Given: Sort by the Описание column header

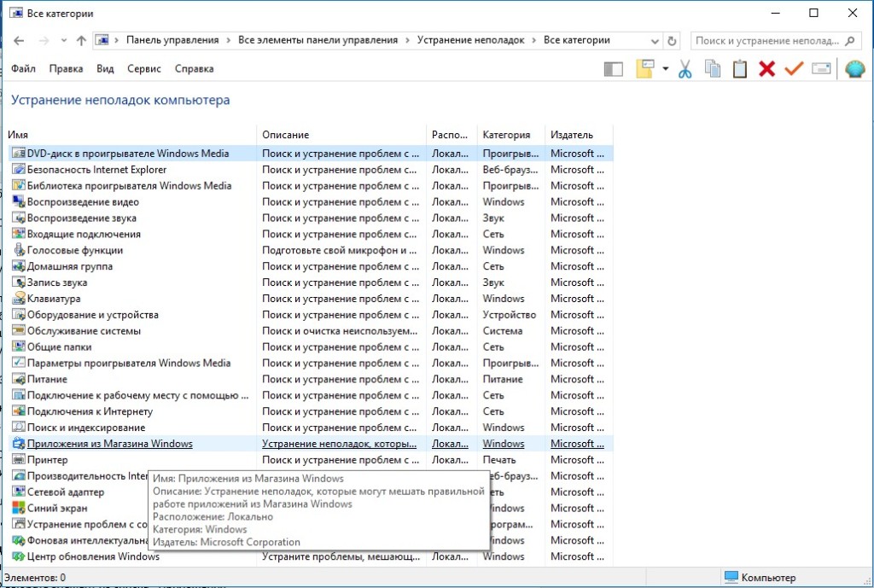Looking at the screenshot, I should click(x=285, y=135).
